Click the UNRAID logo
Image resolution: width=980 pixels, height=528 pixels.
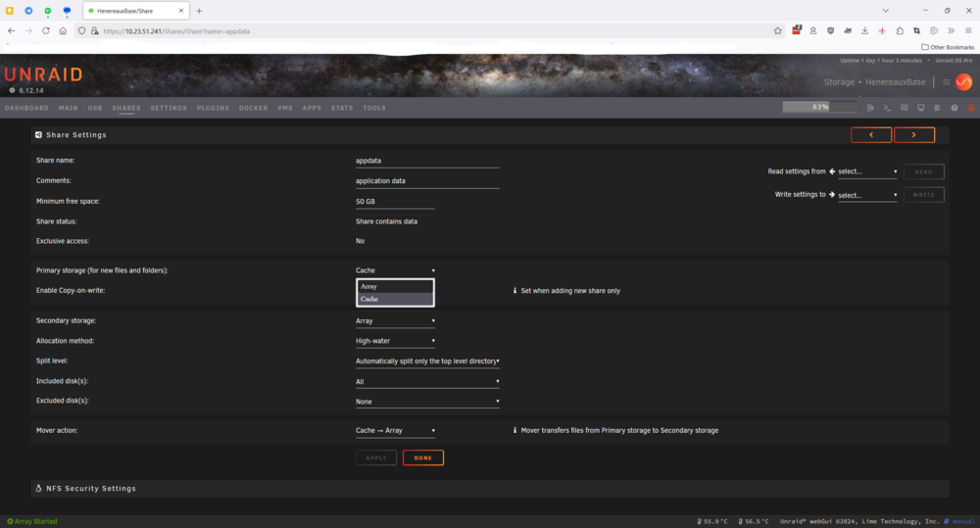(x=43, y=75)
